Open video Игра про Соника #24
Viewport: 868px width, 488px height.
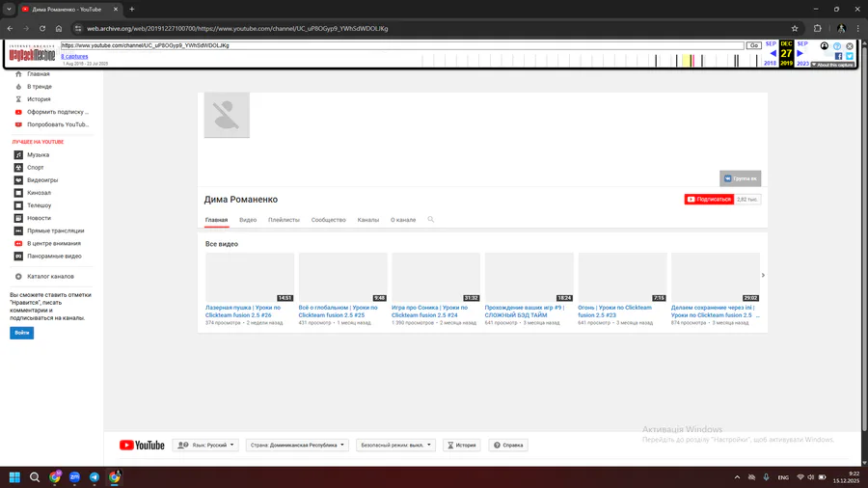point(429,311)
